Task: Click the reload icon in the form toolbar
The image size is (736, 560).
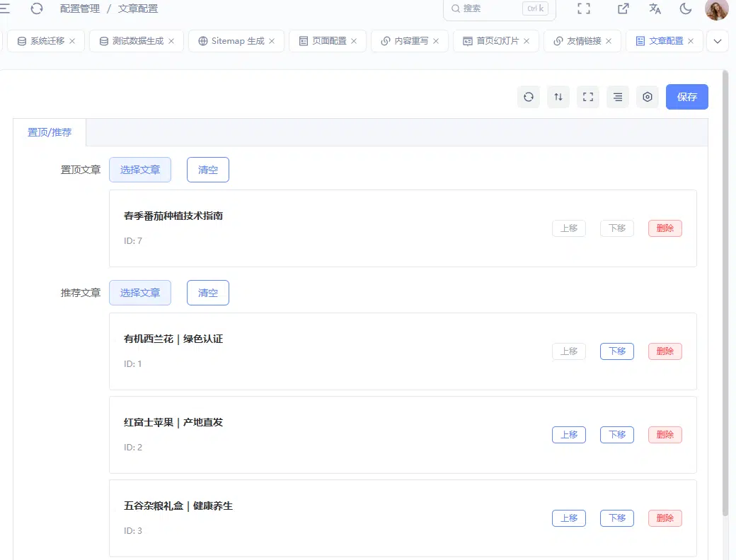Action: (x=529, y=97)
